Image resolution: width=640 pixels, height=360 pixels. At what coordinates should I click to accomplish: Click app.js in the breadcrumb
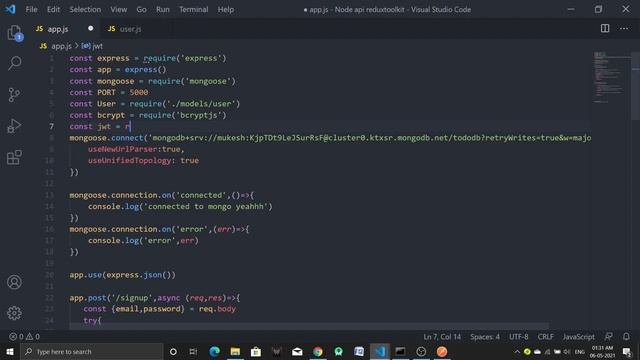point(61,46)
